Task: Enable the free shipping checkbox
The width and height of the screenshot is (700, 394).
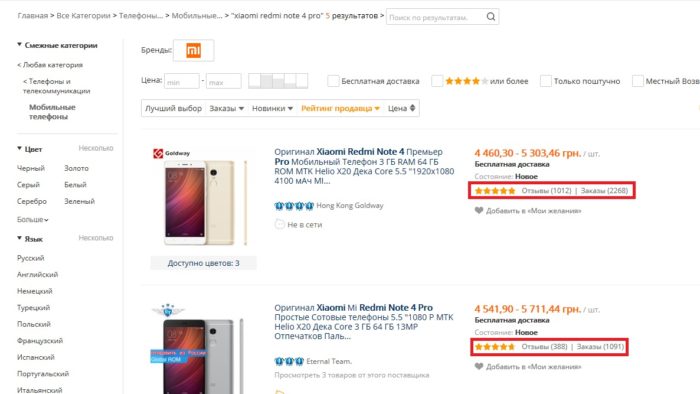Action: [x=333, y=81]
